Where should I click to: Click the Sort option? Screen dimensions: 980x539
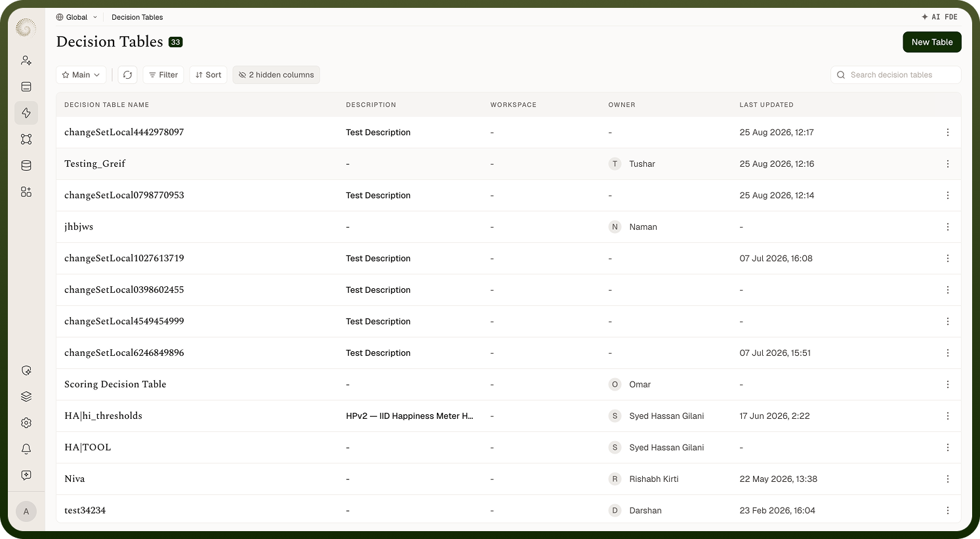click(x=209, y=75)
